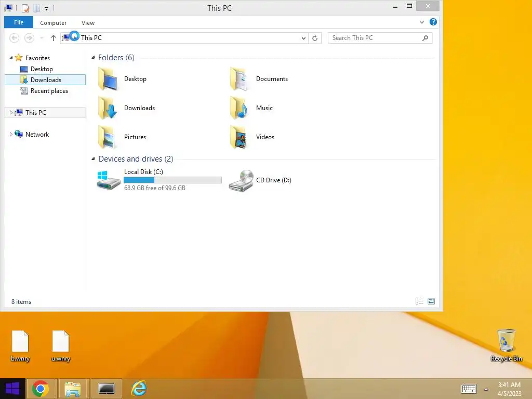Open the Windows Start button
The image size is (532, 399).
click(12, 389)
